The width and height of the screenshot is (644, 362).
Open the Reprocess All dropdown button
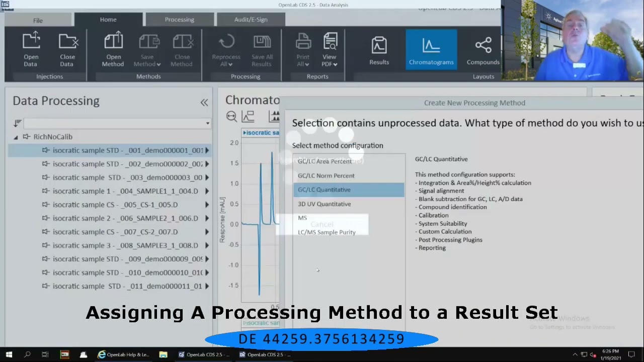(226, 49)
